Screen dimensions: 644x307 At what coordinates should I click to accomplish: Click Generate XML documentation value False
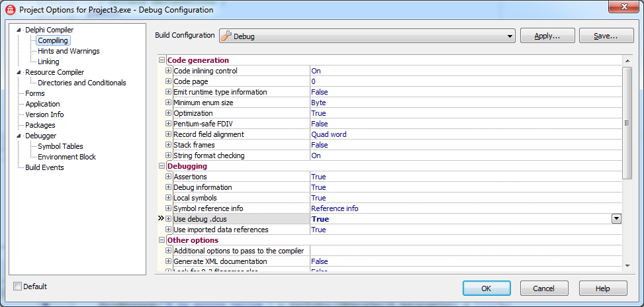pos(319,261)
